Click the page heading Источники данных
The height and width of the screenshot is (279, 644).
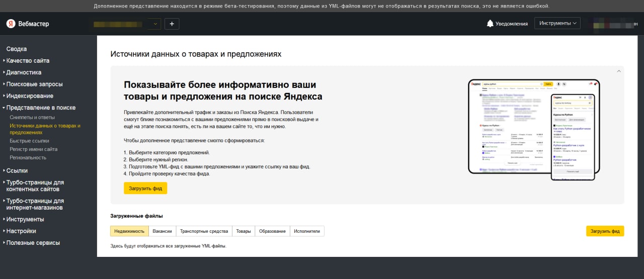[x=196, y=54]
